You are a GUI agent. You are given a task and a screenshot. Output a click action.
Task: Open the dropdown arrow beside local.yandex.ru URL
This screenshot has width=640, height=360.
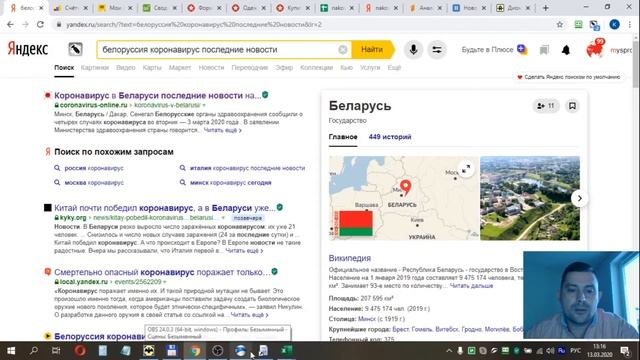[x=164, y=282]
